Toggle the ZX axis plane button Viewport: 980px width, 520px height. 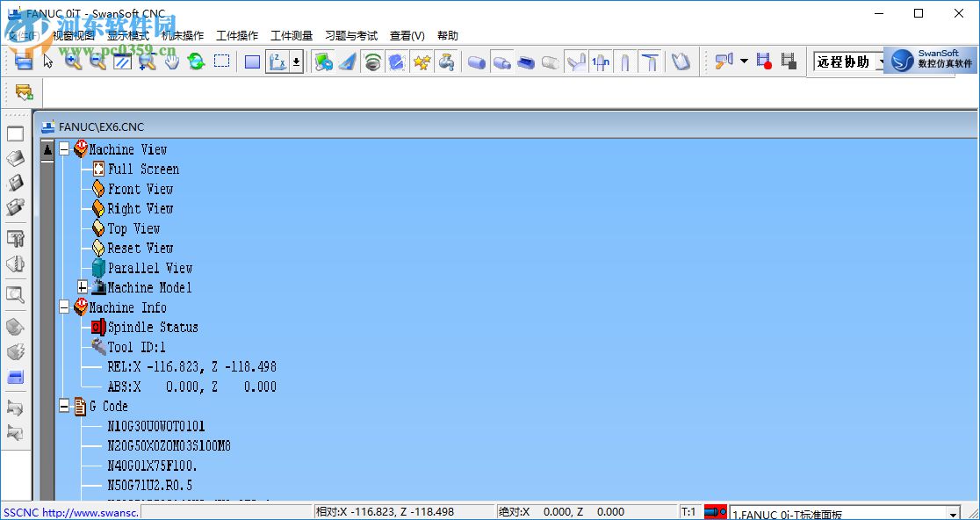pyautogui.click(x=277, y=61)
